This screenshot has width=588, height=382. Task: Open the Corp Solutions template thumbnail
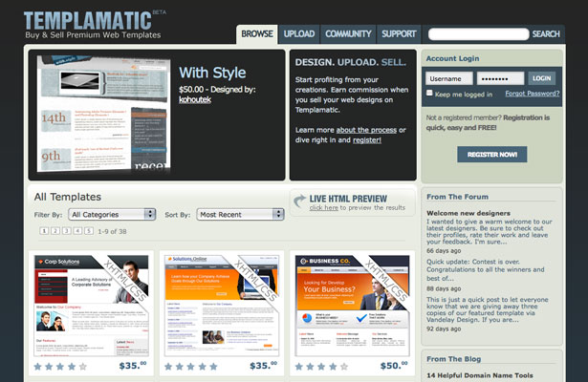[91, 306]
